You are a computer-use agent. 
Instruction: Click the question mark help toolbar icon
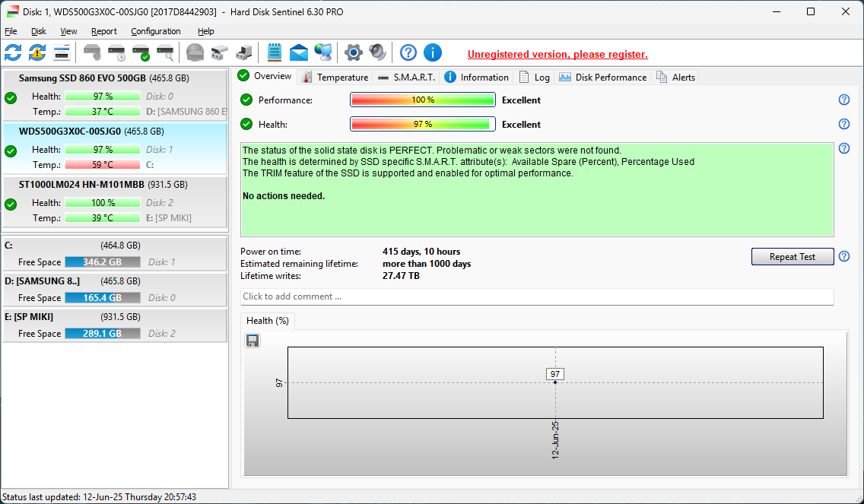click(x=408, y=53)
